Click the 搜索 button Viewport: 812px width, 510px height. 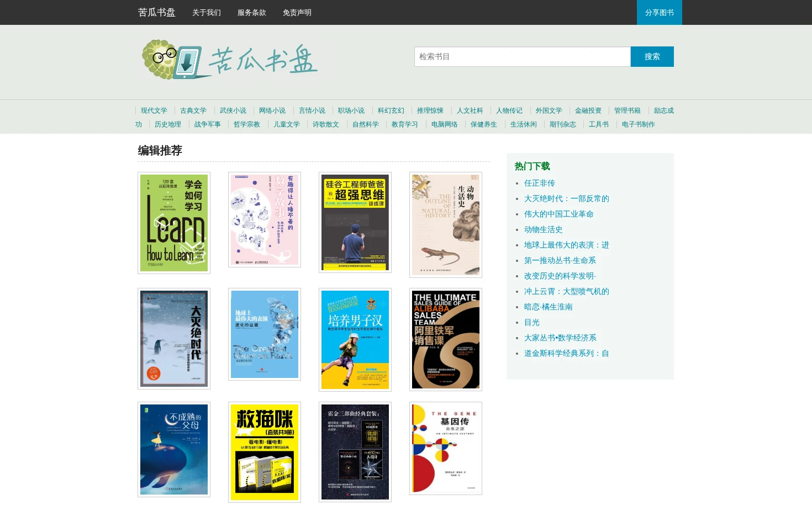pyautogui.click(x=652, y=56)
